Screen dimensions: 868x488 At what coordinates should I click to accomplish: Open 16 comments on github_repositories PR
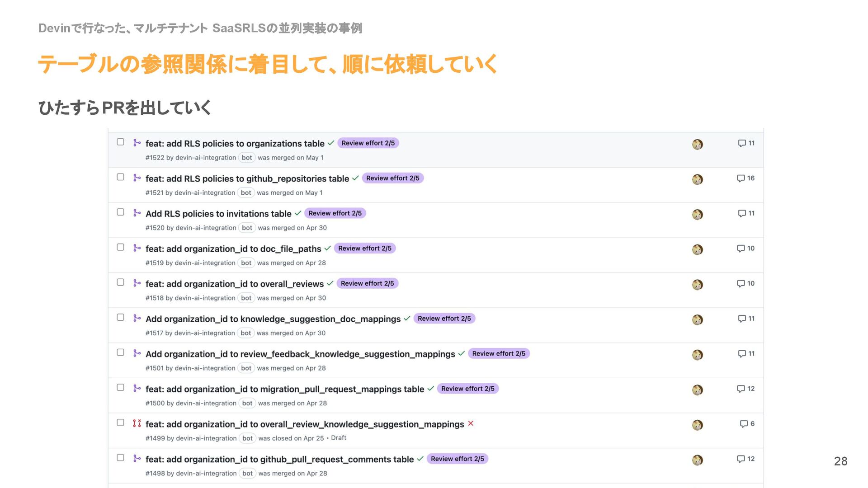(x=746, y=178)
